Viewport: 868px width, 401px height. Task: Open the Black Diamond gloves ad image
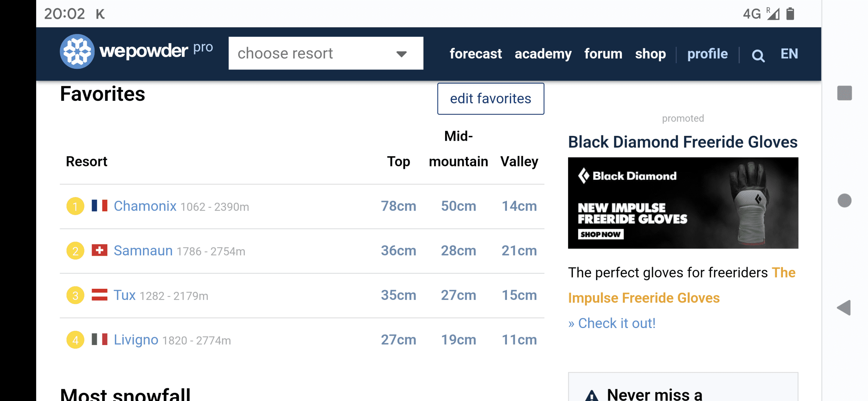tap(683, 203)
